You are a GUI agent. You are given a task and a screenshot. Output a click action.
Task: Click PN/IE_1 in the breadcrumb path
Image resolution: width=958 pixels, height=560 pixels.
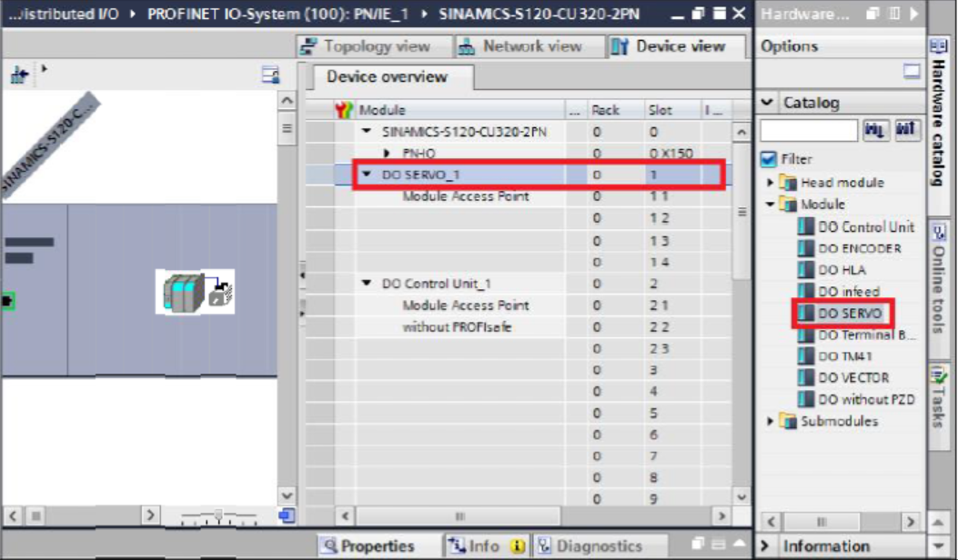(x=381, y=14)
